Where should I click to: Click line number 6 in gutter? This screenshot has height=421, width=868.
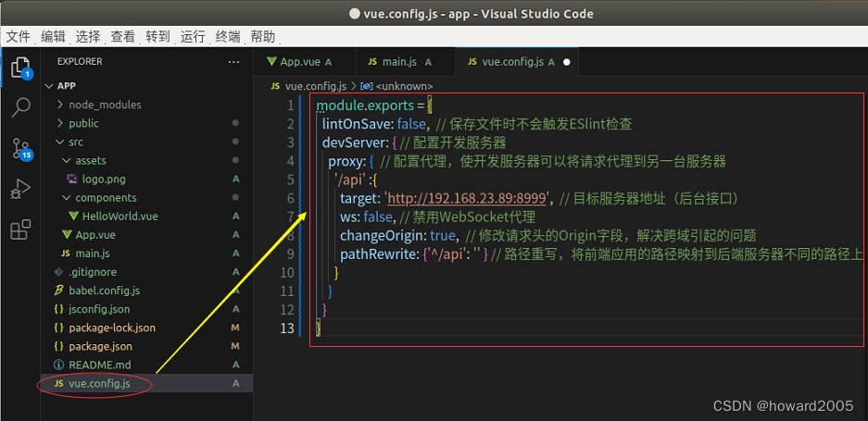click(x=291, y=198)
